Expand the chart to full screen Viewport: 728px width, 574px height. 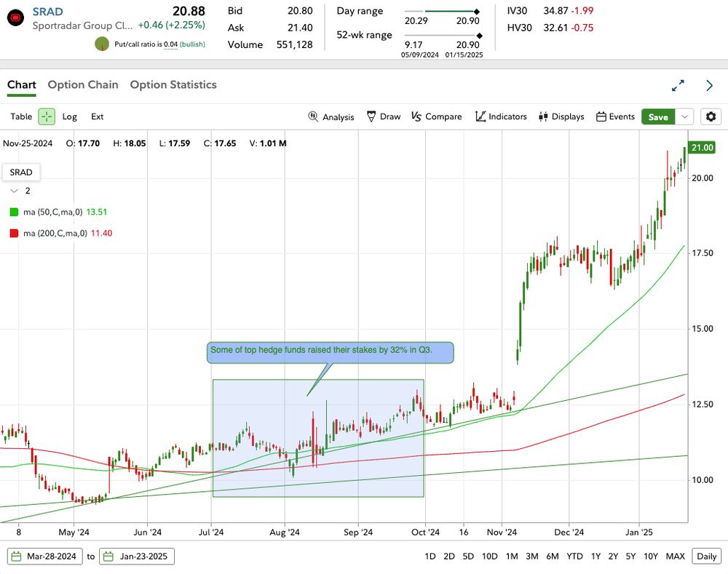click(678, 86)
